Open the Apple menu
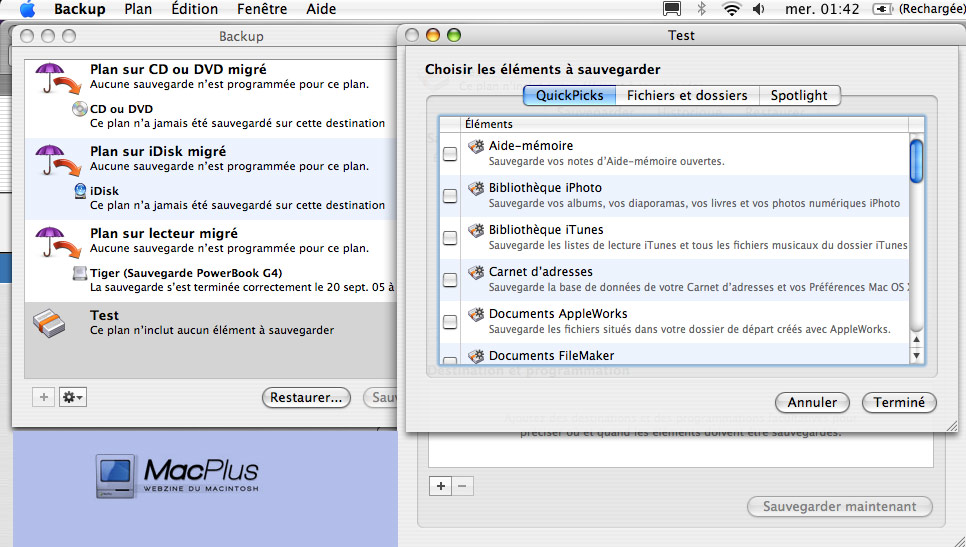The height and width of the screenshot is (547, 966). (28, 9)
